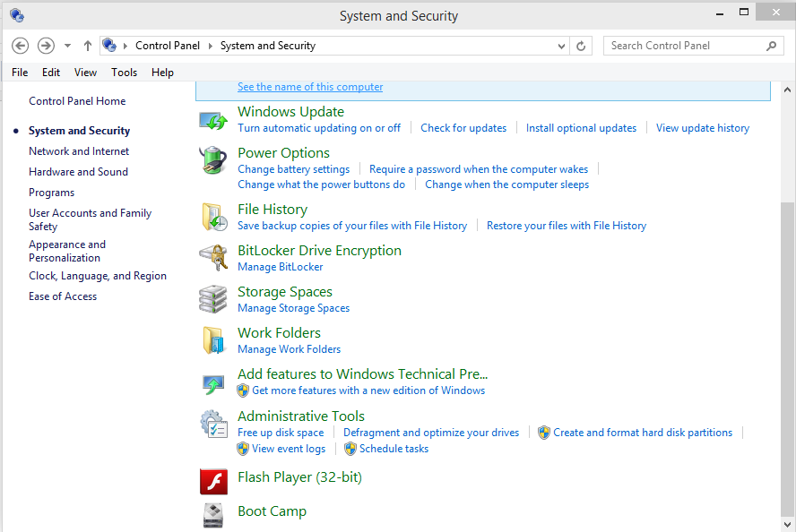Click Check for updates link
796x532 pixels.
point(463,128)
